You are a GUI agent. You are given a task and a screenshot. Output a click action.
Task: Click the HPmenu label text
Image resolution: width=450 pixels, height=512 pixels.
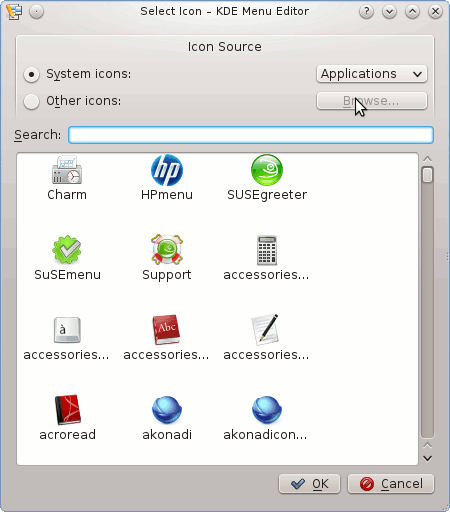(x=167, y=195)
